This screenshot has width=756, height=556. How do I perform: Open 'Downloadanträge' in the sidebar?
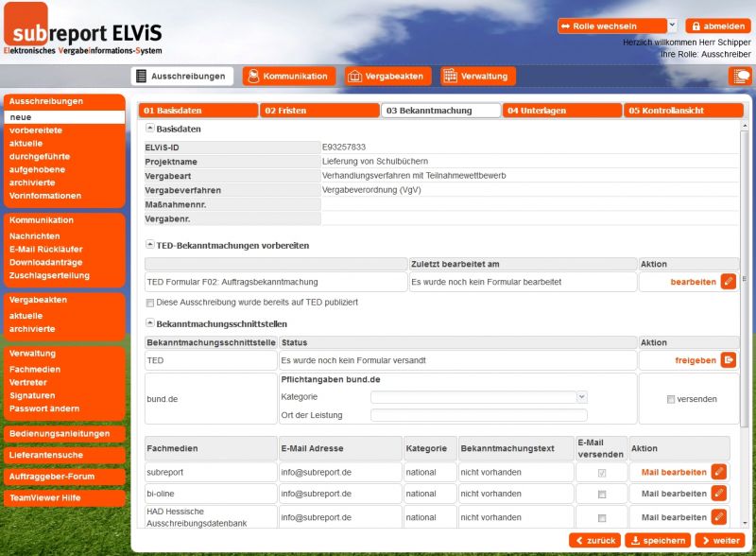click(45, 262)
